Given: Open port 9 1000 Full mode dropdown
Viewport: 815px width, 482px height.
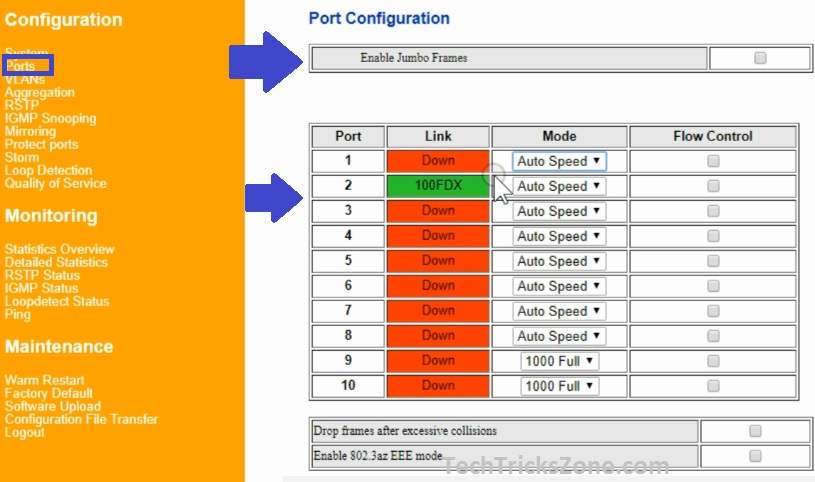Looking at the screenshot, I should click(559, 361).
